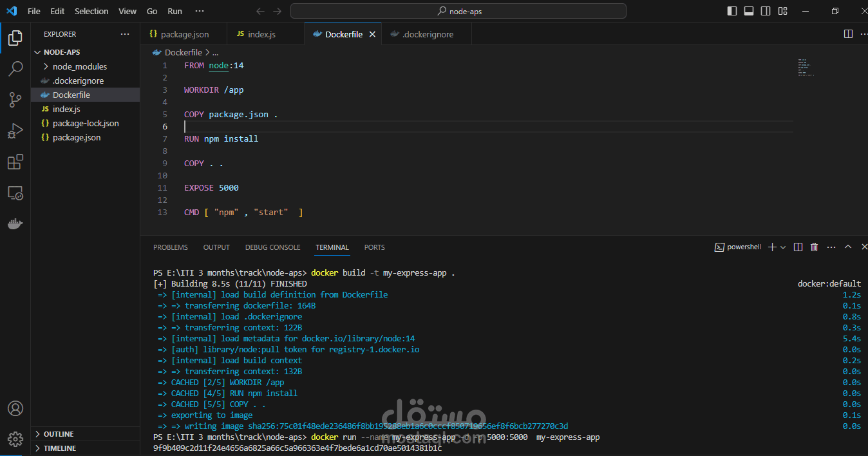This screenshot has width=868, height=456.
Task: Open the Run and Debug view
Action: 14,131
